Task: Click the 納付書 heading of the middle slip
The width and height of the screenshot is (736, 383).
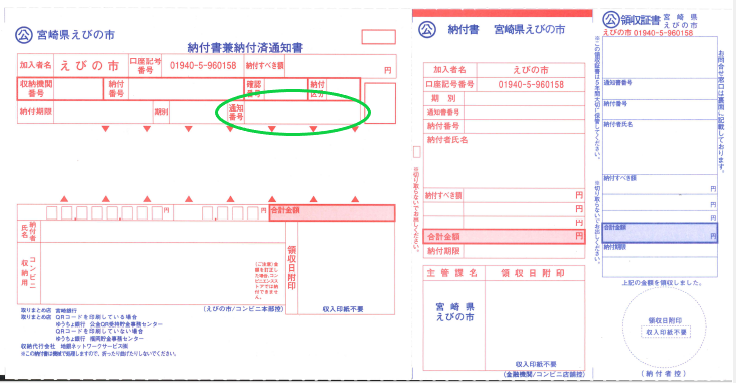Action: (x=463, y=30)
